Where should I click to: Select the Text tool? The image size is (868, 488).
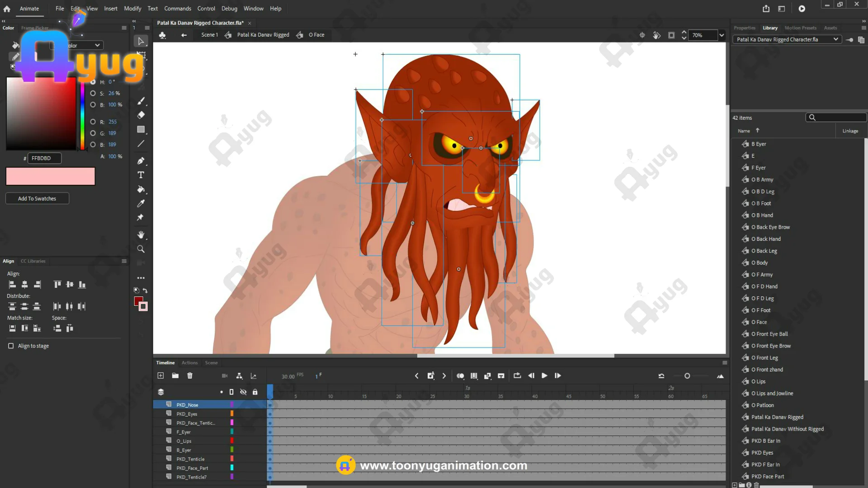click(141, 175)
